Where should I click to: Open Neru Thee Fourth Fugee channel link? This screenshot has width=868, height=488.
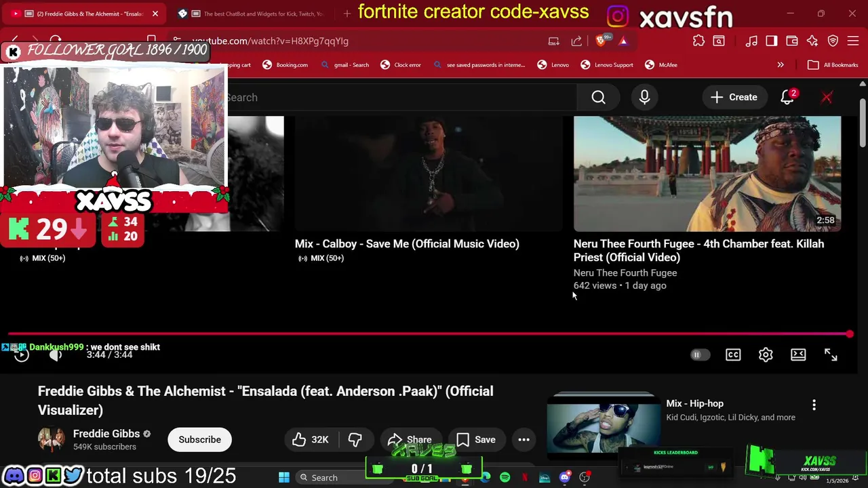(x=625, y=272)
